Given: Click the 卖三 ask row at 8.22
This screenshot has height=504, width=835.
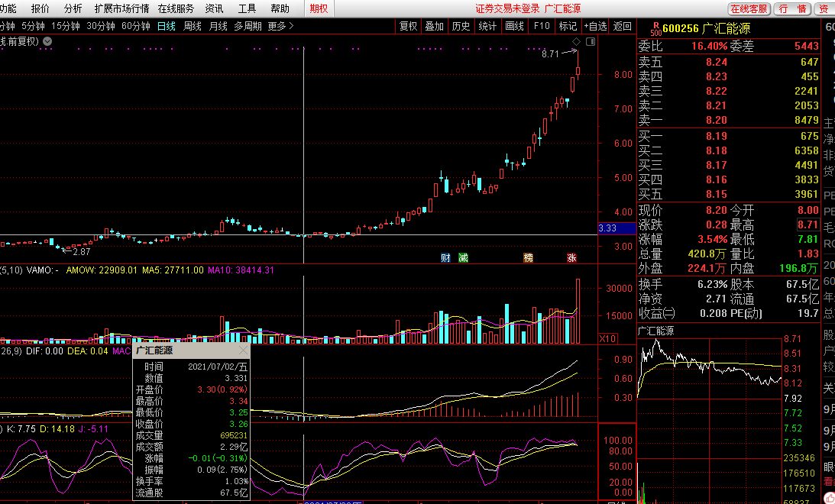Looking at the screenshot, I should click(x=729, y=91).
